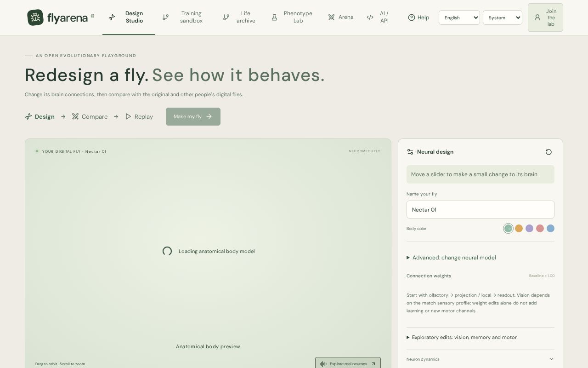Click the 'Anatomical body preview' caption
Image resolution: width=588 pixels, height=368 pixels.
(x=208, y=346)
